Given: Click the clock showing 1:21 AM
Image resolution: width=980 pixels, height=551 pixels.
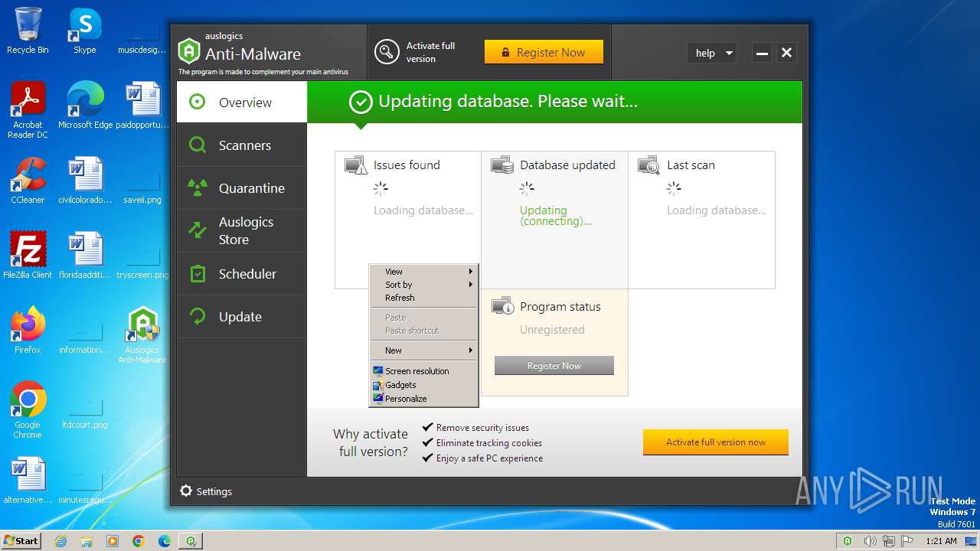Looking at the screenshot, I should click(x=941, y=541).
